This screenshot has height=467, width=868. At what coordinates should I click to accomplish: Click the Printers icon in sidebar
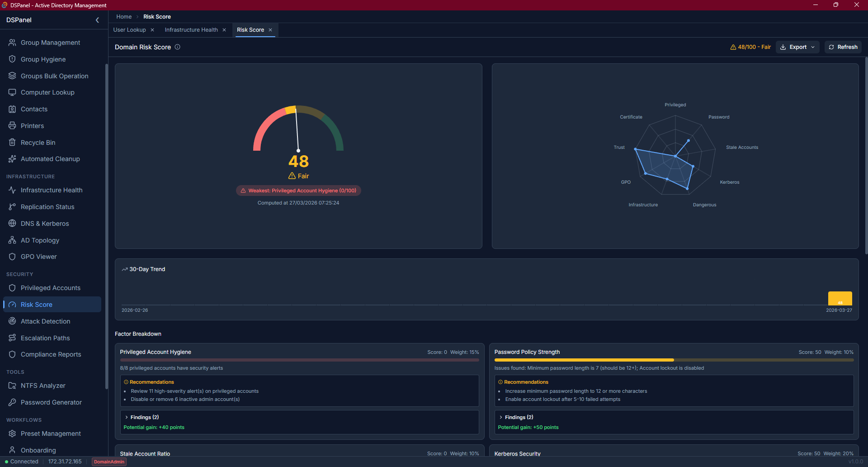(x=12, y=126)
